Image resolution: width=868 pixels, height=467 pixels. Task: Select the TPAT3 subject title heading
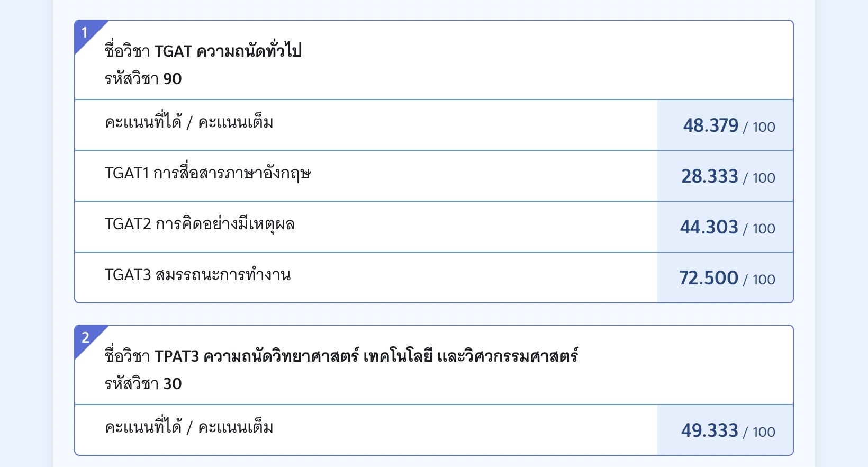click(341, 356)
